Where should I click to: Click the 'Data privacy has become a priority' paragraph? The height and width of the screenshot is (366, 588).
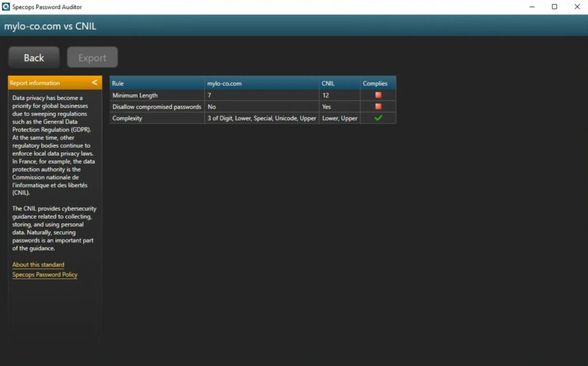coord(53,145)
